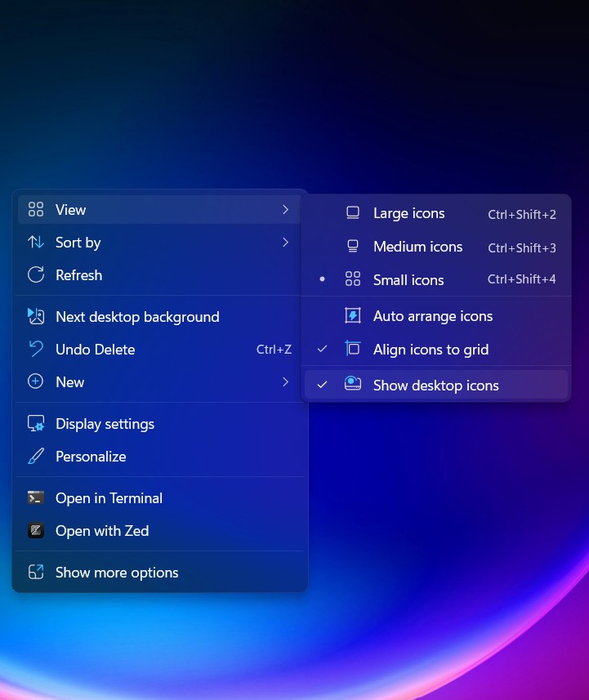The width and height of the screenshot is (589, 700).
Task: Choose Open in Terminal
Action: tap(160, 497)
